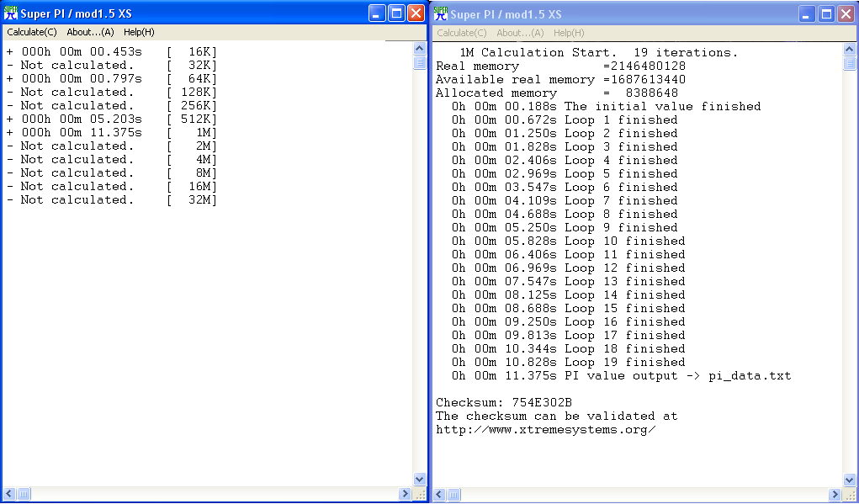Select the 8M 'Not calculated.' row
The height and width of the screenshot is (504, 859).
(x=112, y=172)
